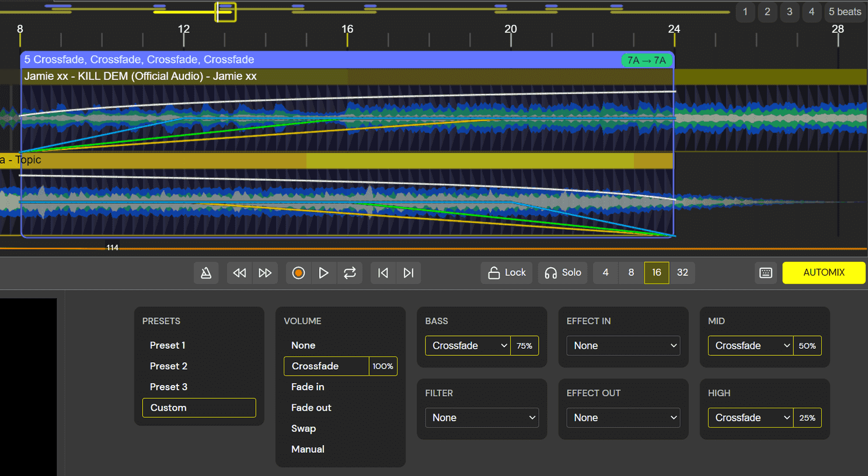Open the Filter dropdown menu

point(482,418)
